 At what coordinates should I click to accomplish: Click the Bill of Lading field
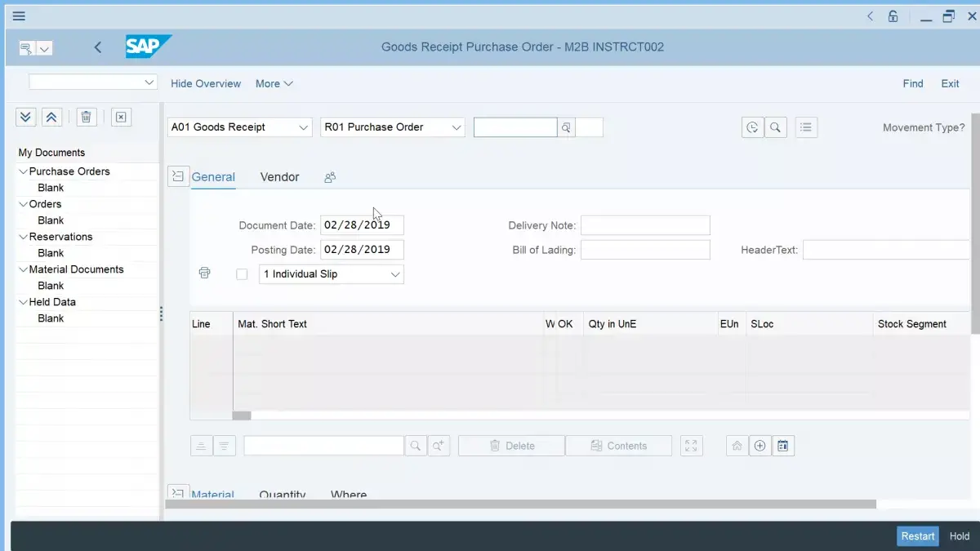[x=645, y=250]
